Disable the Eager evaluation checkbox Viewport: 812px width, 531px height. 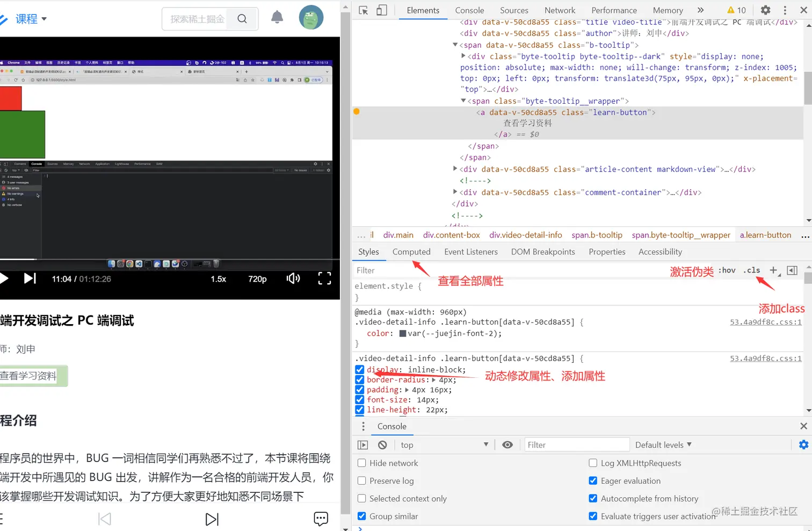pos(593,481)
